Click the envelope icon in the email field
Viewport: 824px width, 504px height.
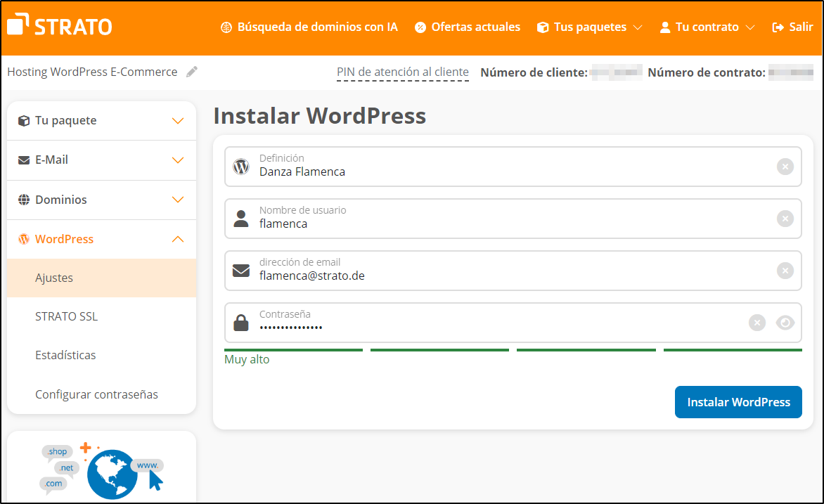pos(242,270)
